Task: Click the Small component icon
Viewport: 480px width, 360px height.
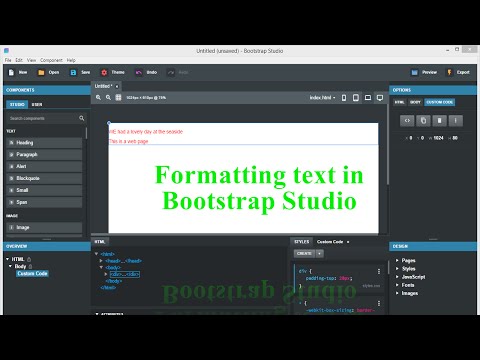Action: [x=11, y=190]
